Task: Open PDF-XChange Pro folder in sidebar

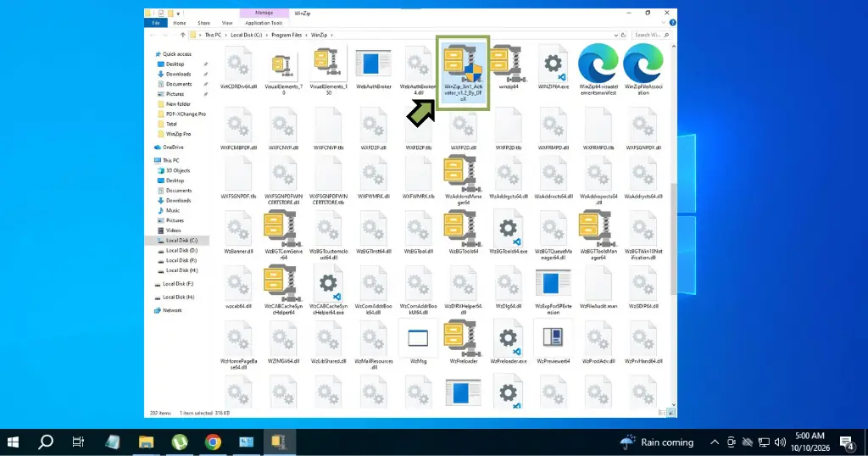Action: pyautogui.click(x=186, y=114)
